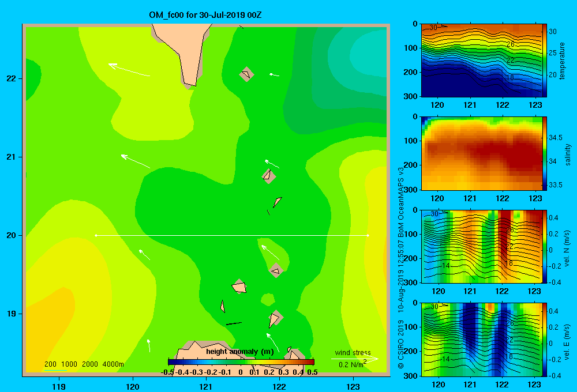Open the salinity depth section panel

(481, 153)
